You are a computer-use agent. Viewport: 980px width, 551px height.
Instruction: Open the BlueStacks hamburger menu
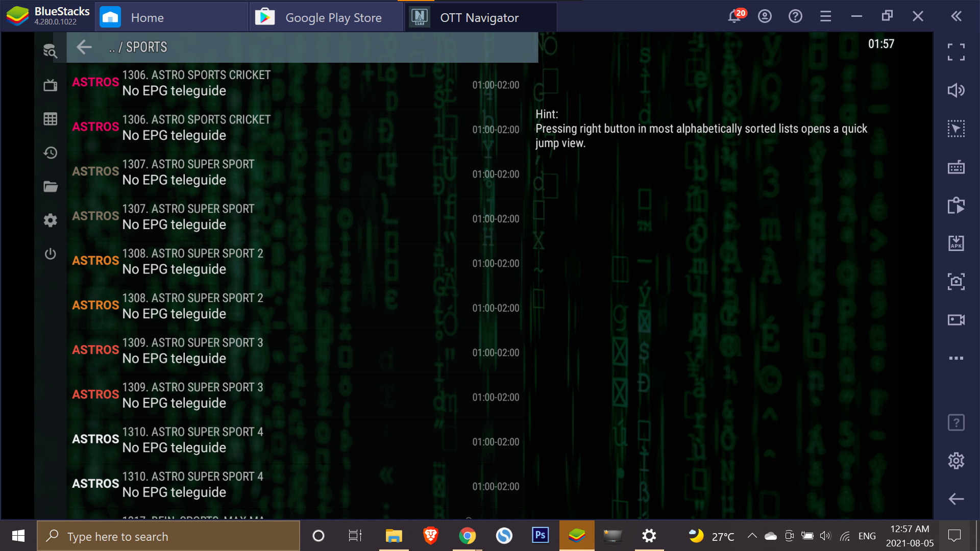coord(826,16)
